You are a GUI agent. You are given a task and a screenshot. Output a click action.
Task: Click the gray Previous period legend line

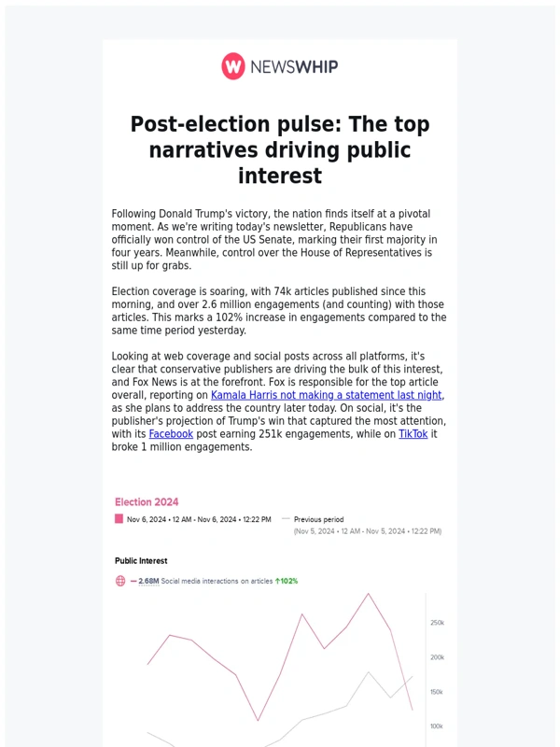click(286, 519)
